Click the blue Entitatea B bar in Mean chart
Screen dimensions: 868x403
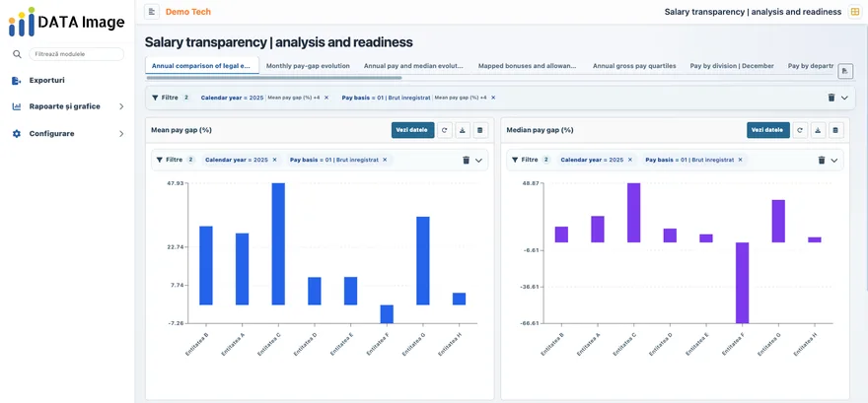pos(206,265)
